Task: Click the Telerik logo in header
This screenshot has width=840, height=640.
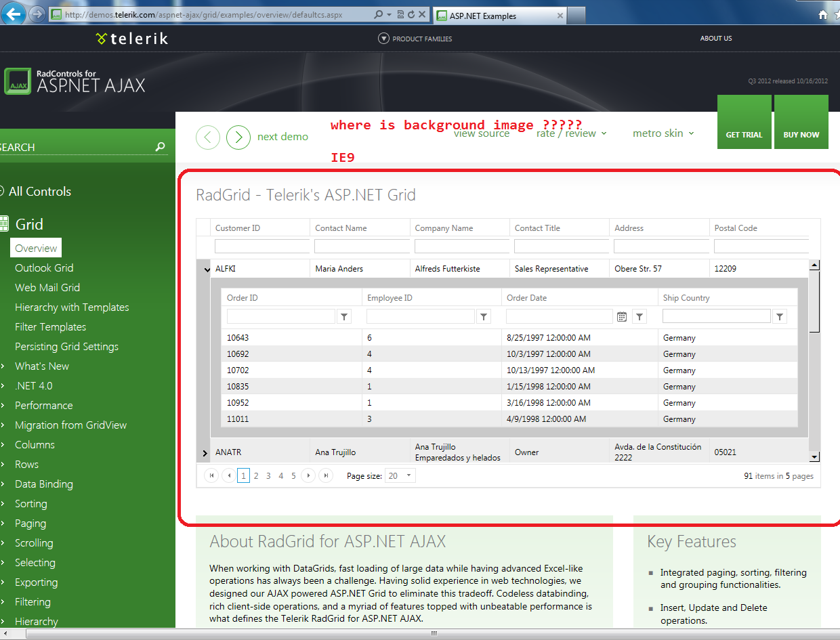Action: [132, 39]
